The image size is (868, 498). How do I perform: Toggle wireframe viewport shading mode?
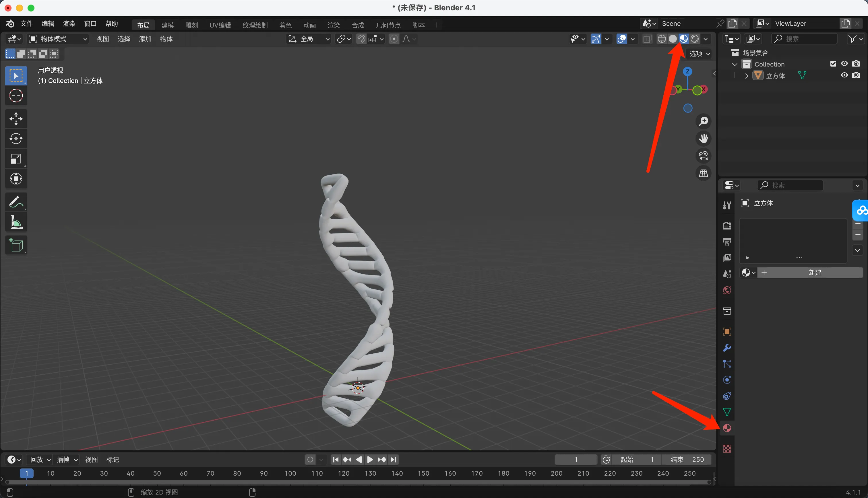point(662,39)
